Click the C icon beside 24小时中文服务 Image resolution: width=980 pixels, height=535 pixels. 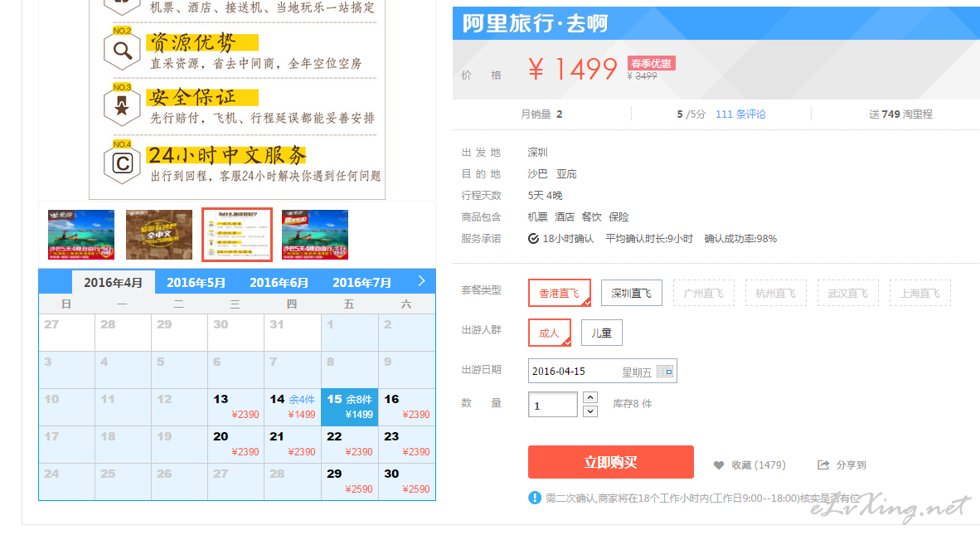point(122,163)
